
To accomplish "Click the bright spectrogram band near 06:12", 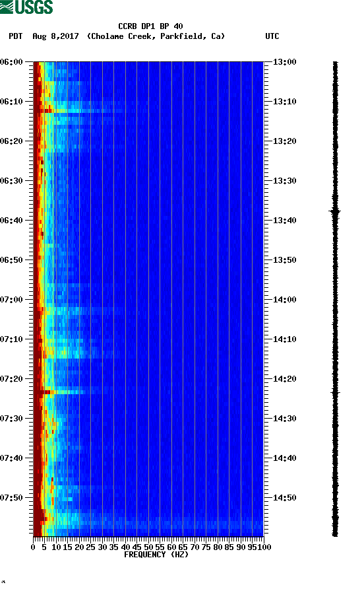I will point(79,111).
